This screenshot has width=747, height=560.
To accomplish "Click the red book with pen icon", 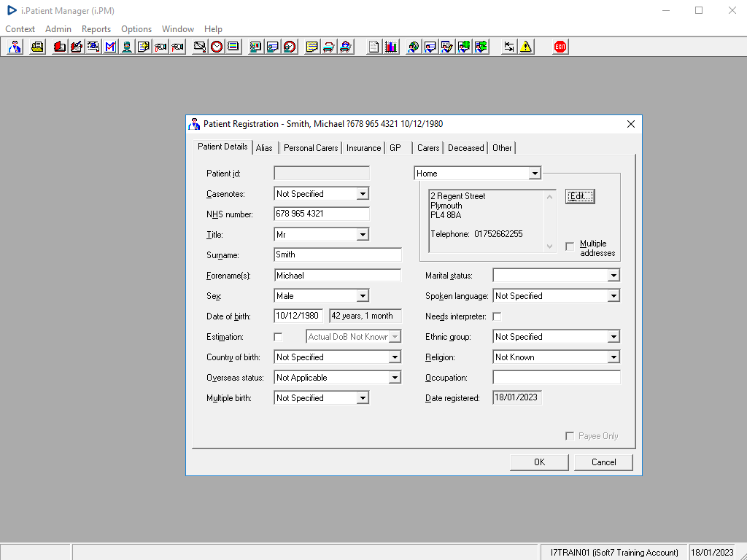I will [76, 47].
